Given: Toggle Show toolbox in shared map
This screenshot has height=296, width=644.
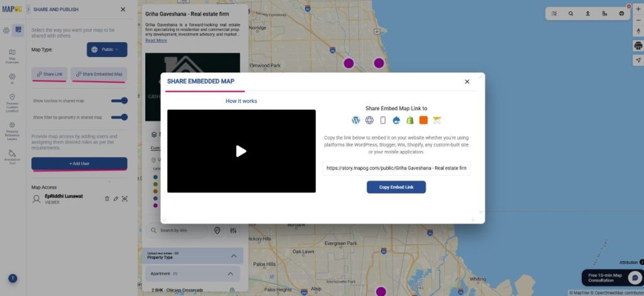Looking at the screenshot, I should [119, 101].
